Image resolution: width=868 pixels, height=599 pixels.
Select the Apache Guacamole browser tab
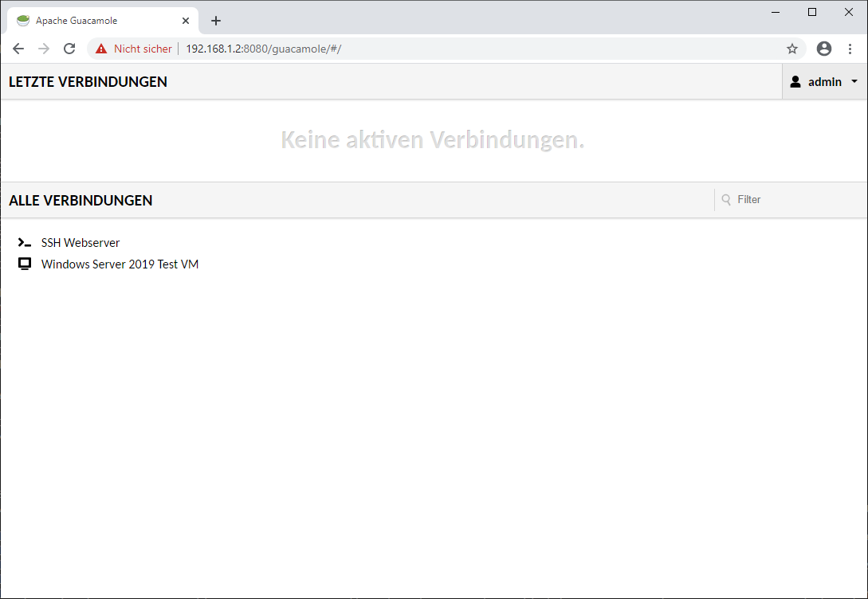tap(88, 21)
